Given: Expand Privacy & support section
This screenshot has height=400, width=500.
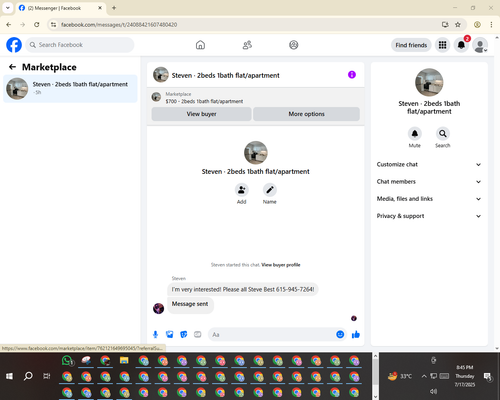Looking at the screenshot, I should click(429, 216).
